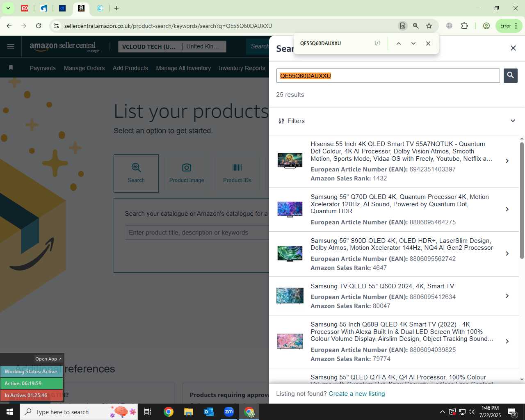
Task: Open notification center icon
Action: (x=512, y=412)
